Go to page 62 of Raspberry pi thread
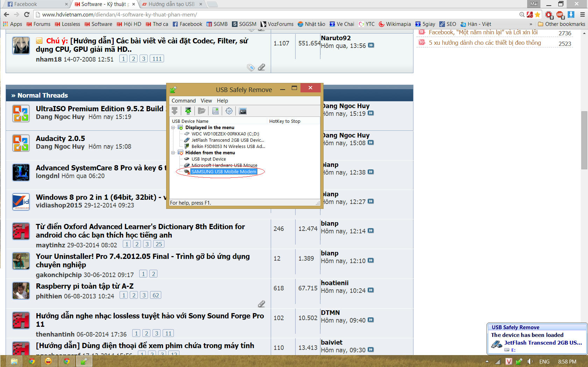Image resolution: width=588 pixels, height=367 pixels. coord(156,295)
